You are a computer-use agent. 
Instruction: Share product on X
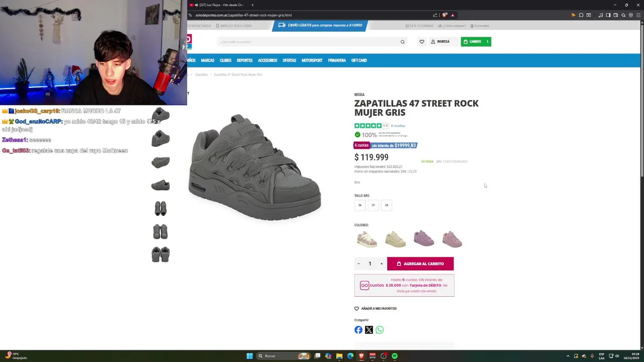369,330
